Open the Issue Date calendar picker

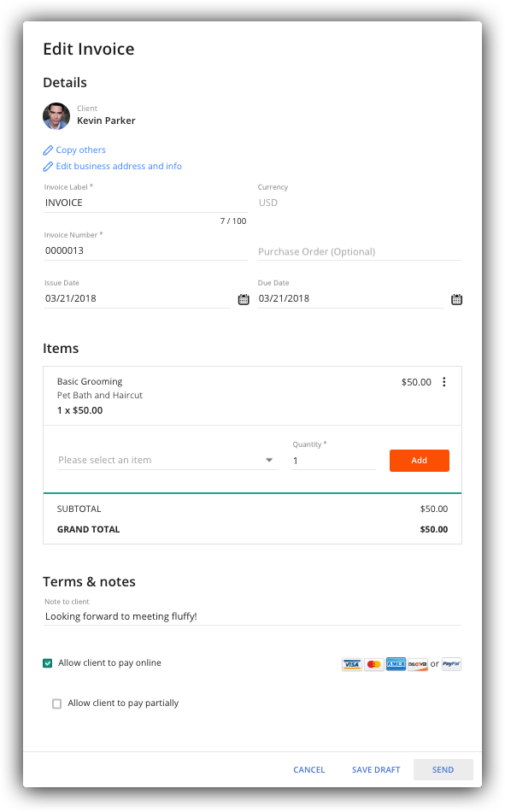tap(243, 299)
